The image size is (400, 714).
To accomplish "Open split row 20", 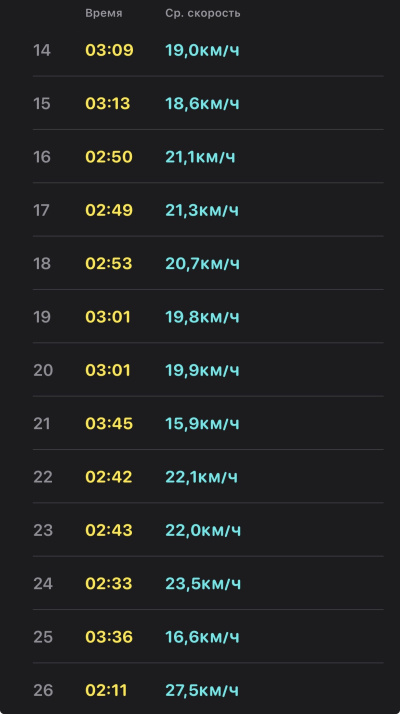I will (x=208, y=370).
